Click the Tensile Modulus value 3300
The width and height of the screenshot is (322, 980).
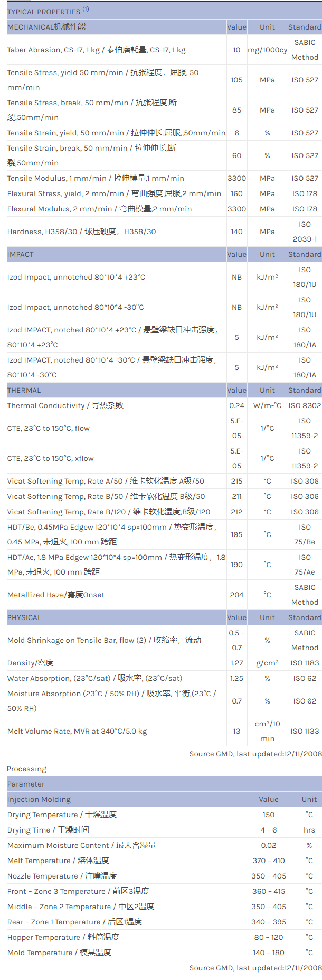coord(236,178)
